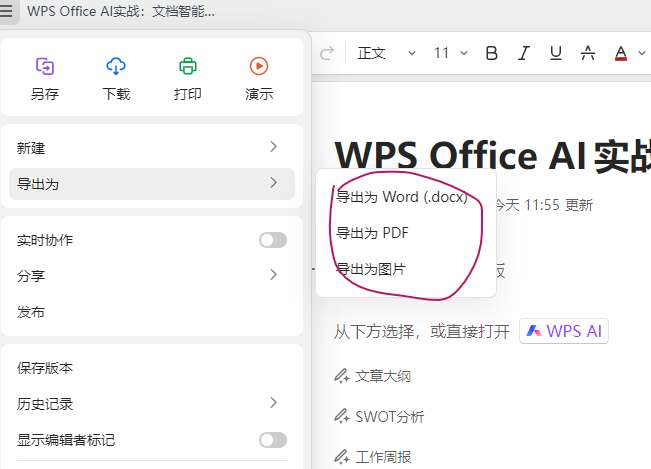Screen dimensions: 651x469
Task: Expand the 分享 submenu
Action: click(152, 275)
